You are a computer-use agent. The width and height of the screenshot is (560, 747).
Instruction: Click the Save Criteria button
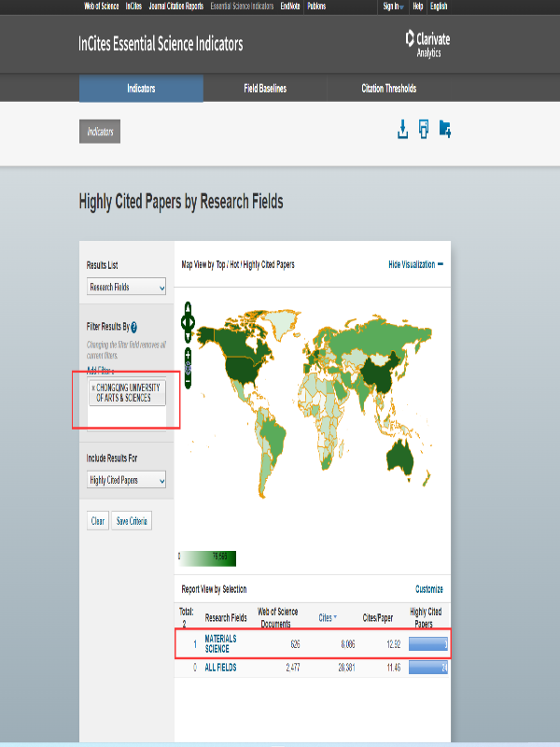click(x=133, y=521)
